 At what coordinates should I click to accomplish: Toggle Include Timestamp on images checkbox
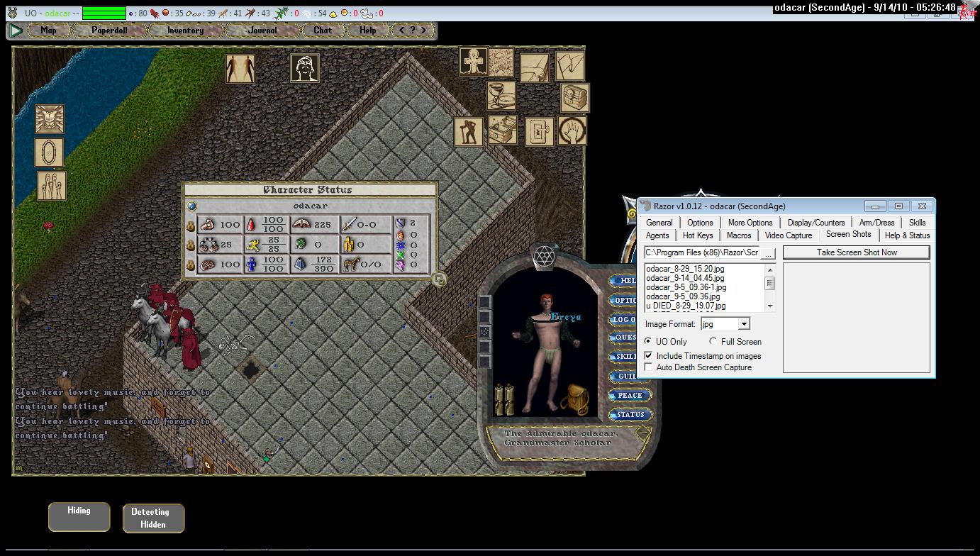[648, 356]
